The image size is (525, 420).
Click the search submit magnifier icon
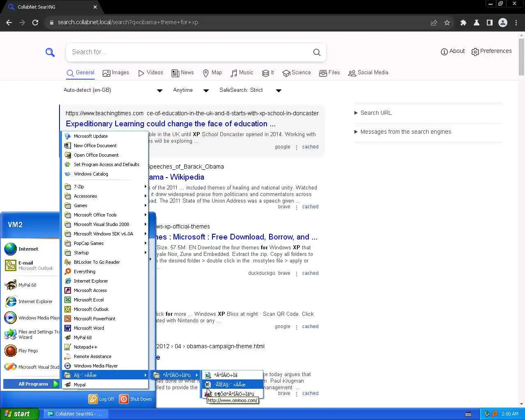point(317,52)
